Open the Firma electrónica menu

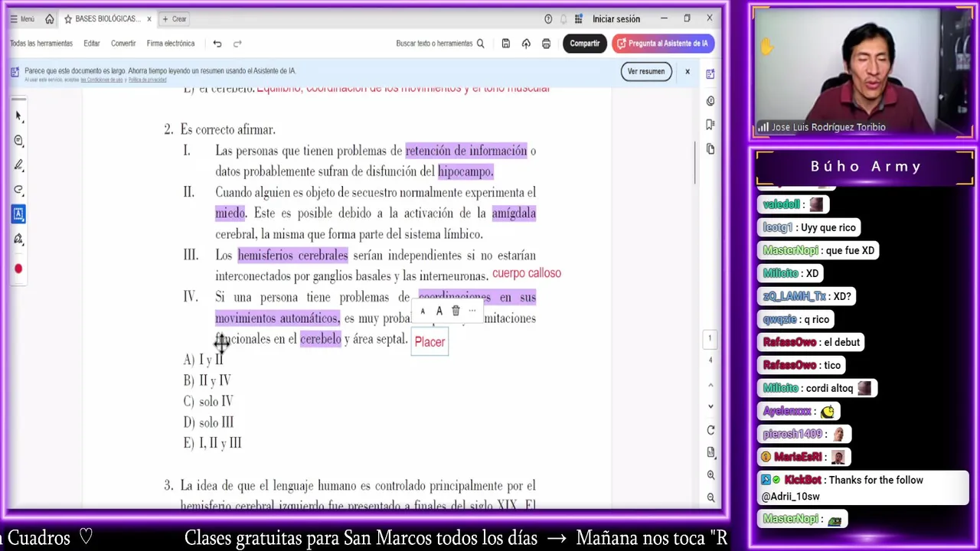[x=171, y=44]
